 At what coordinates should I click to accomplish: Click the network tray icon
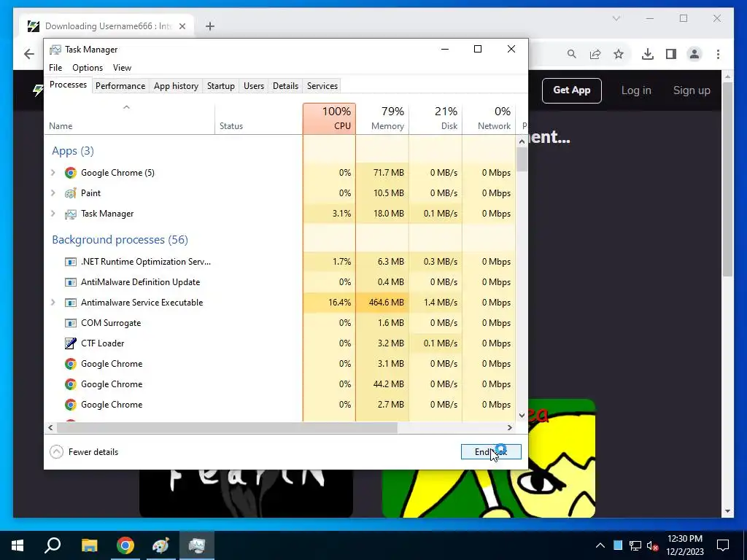(x=635, y=545)
